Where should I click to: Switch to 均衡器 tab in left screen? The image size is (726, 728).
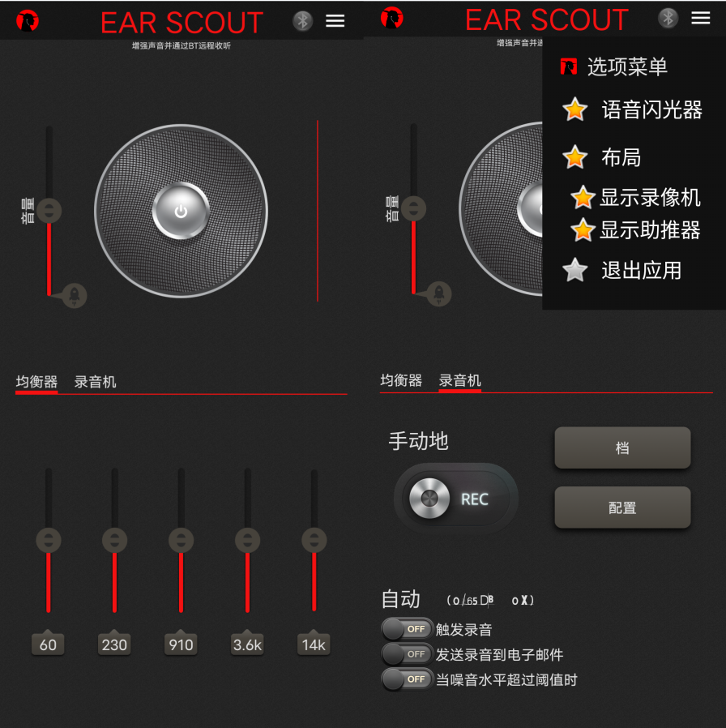click(36, 382)
